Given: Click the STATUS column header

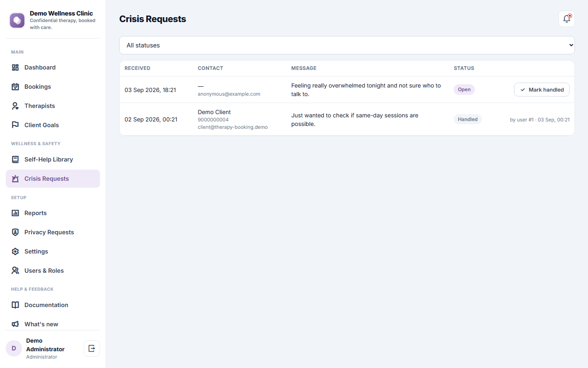Looking at the screenshot, I should click(x=464, y=68).
